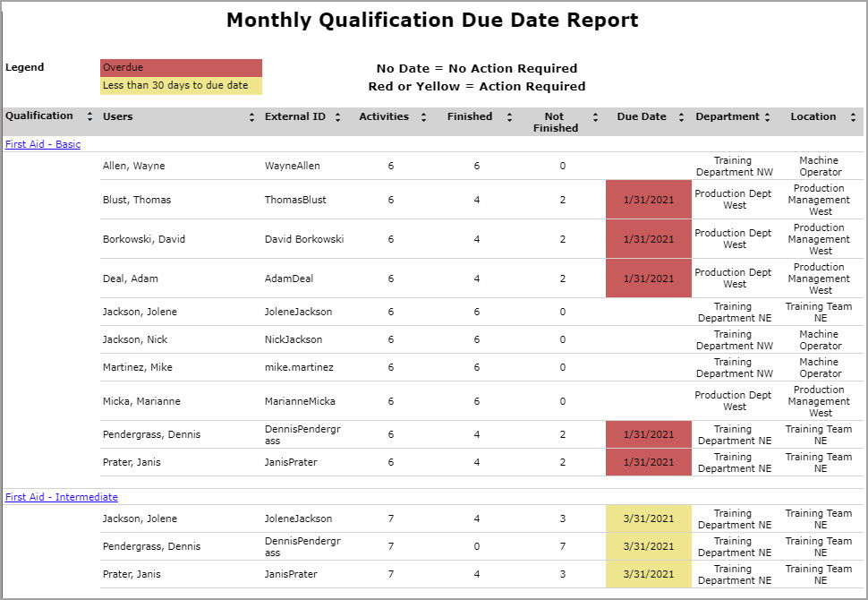Click the sort icon on the Not Finished column
This screenshot has height=600, width=868.
(x=595, y=116)
